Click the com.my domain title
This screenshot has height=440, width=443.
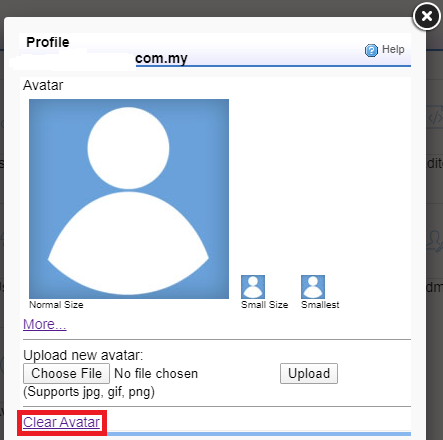[161, 58]
